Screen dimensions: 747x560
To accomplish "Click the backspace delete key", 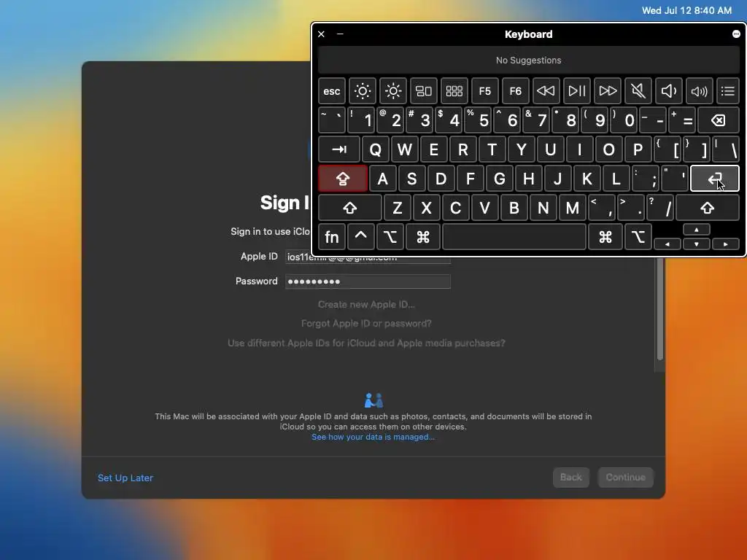I will coord(719,120).
